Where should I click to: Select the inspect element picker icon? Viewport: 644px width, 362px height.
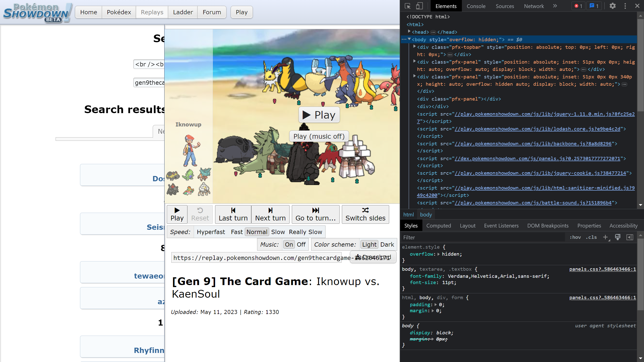pos(408,6)
